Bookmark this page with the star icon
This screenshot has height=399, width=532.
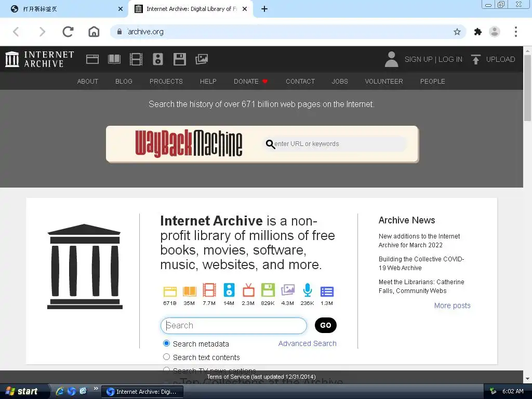(x=457, y=32)
